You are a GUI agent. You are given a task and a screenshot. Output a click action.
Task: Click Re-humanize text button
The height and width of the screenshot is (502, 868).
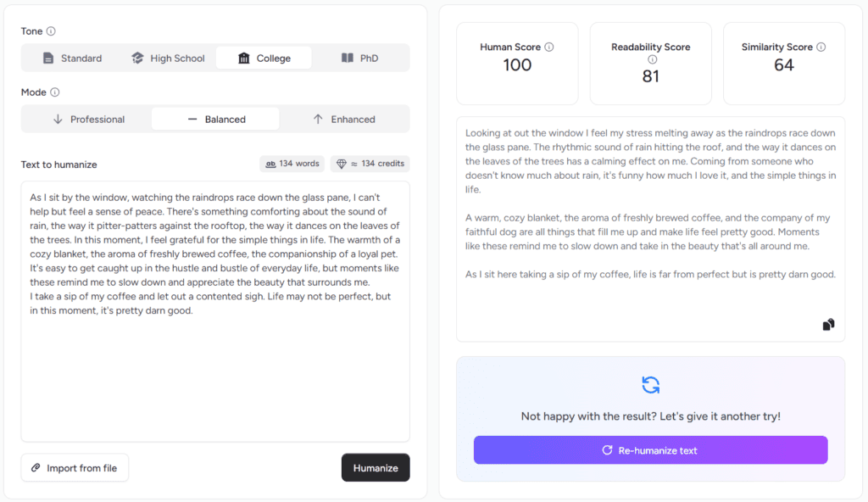650,450
